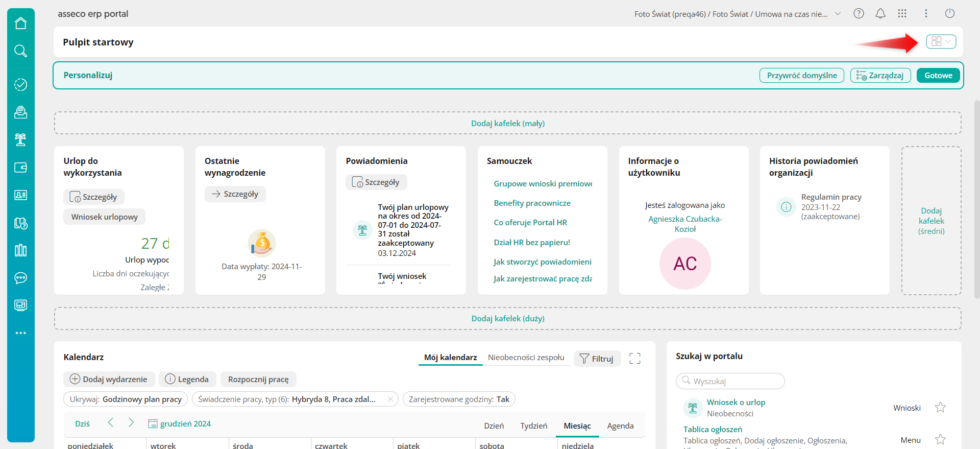
Task: Open Szczegóły in Ostatnie wynagrodzenie tile
Action: coord(235,194)
